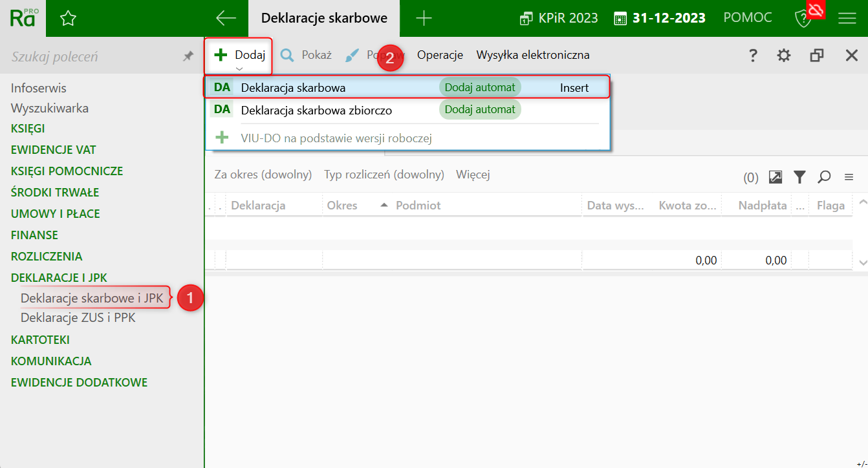Search the list with magnifier icon
The height and width of the screenshot is (468, 868).
click(x=824, y=176)
